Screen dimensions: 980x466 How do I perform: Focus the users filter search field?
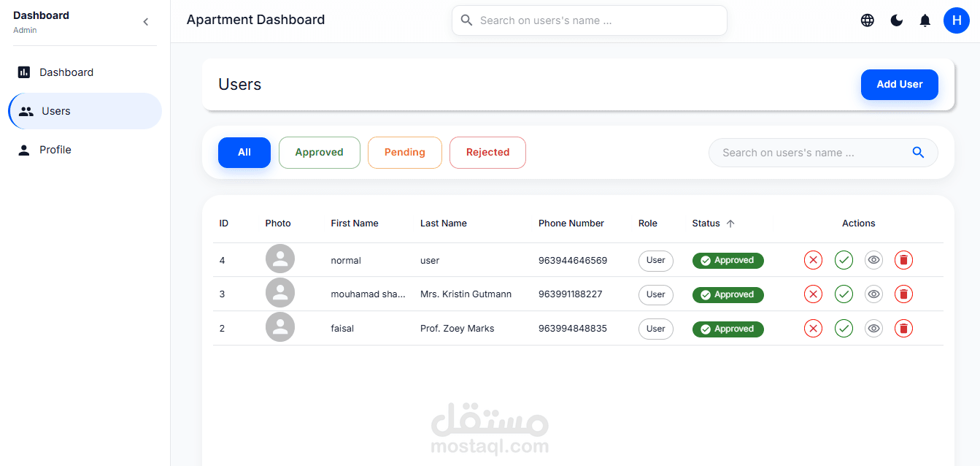[823, 153]
